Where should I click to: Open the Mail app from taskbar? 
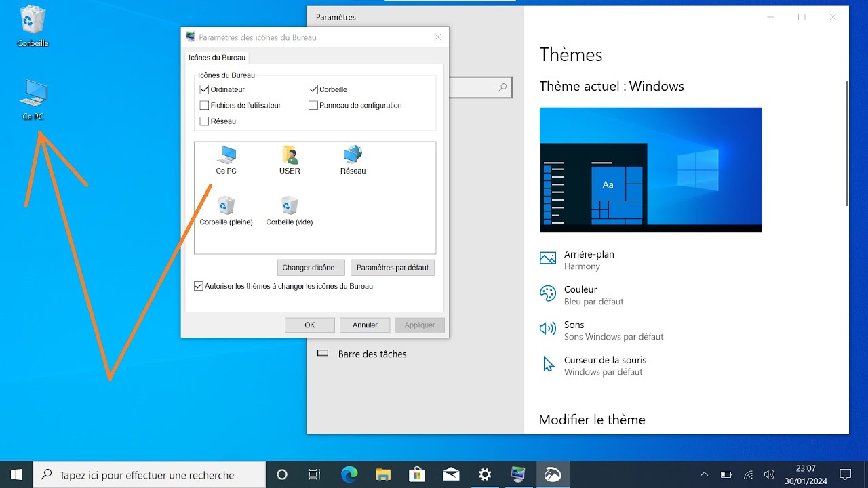coord(451,474)
